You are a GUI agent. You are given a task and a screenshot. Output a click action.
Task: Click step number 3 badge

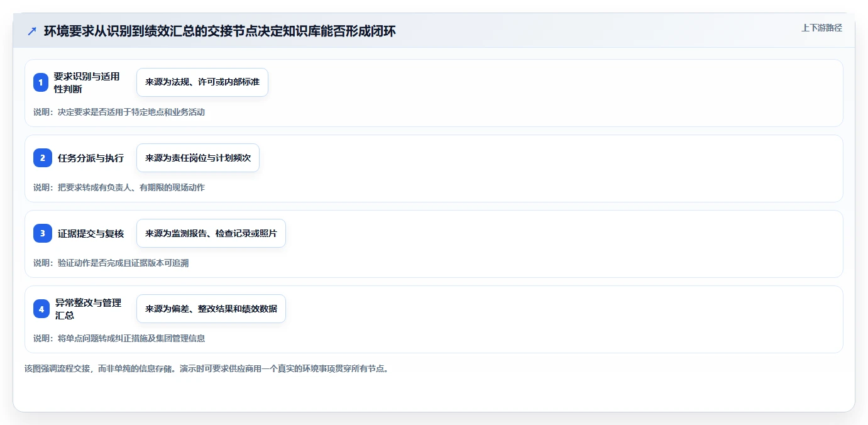tap(43, 233)
